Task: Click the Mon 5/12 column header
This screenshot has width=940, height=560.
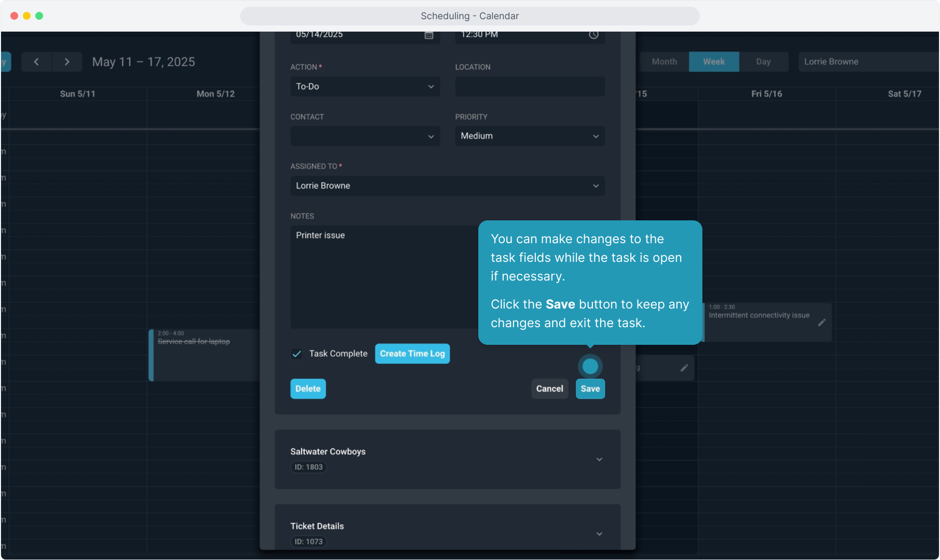Action: (216, 94)
